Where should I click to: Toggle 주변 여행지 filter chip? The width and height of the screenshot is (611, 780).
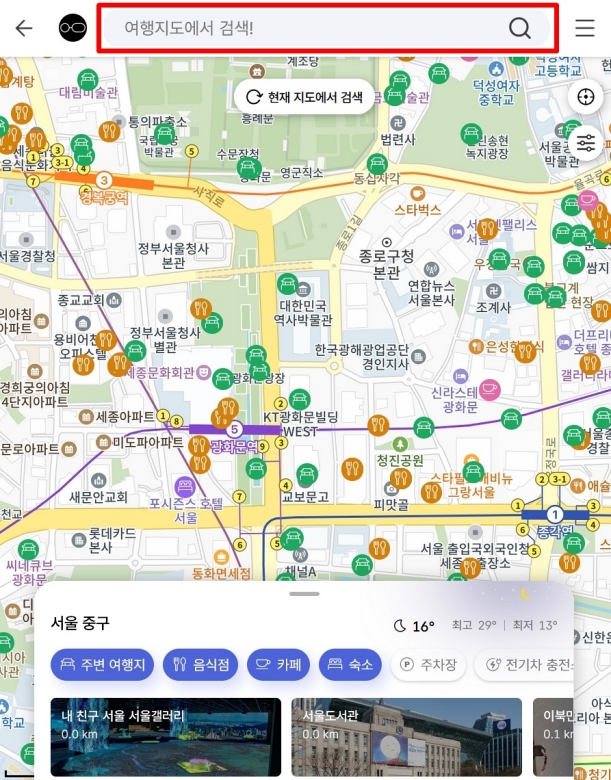(x=102, y=664)
